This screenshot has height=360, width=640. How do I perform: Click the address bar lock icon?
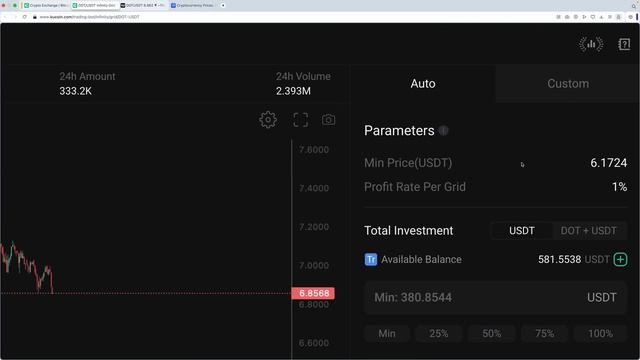pos(35,17)
